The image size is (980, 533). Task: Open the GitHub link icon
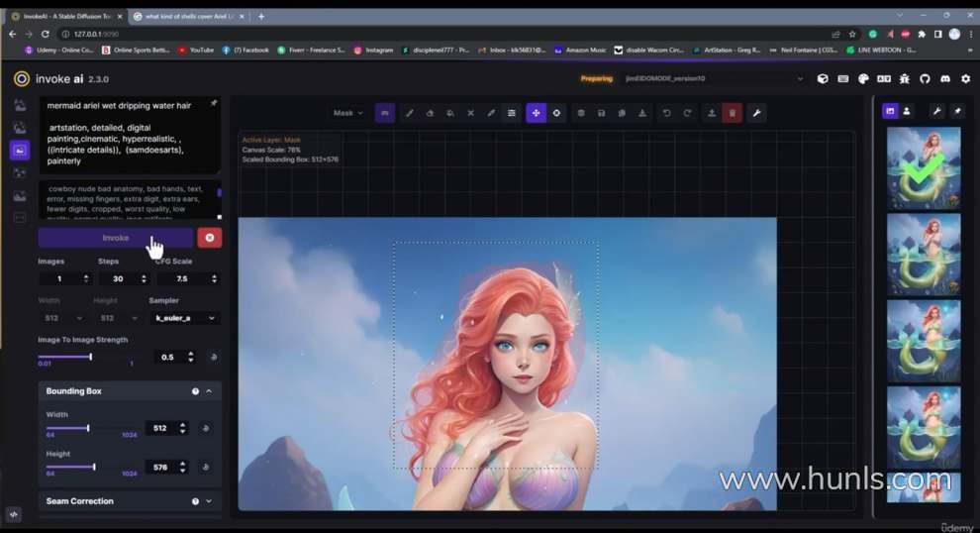point(925,79)
